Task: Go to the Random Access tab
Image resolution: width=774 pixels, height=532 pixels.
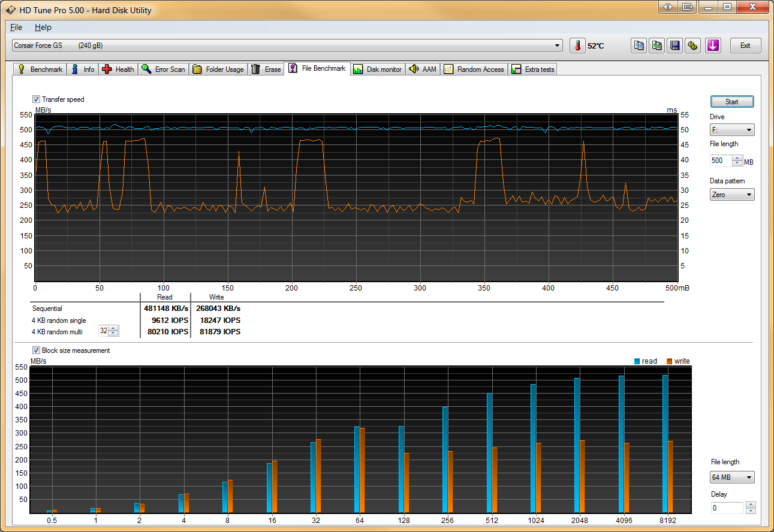Action: 474,69
